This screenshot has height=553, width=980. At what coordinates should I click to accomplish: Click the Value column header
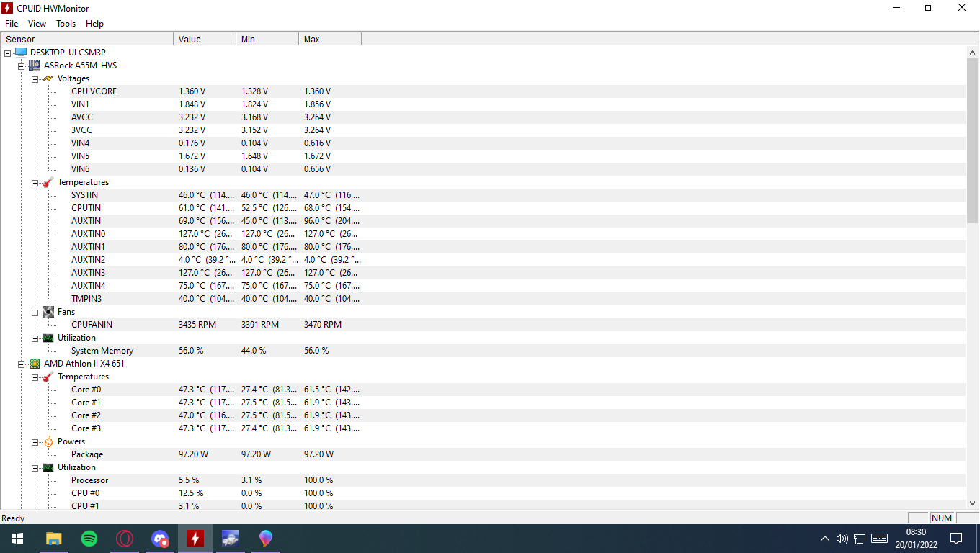click(x=205, y=39)
